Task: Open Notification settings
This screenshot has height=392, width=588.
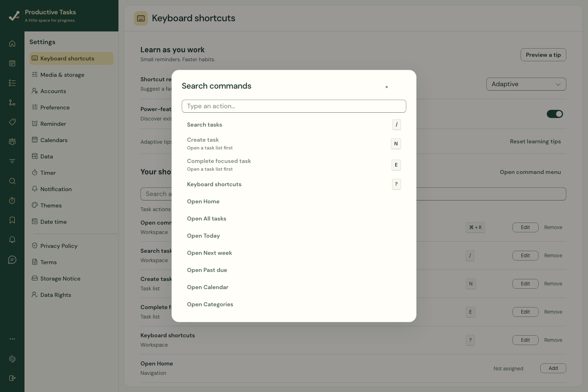Action: coord(71,189)
